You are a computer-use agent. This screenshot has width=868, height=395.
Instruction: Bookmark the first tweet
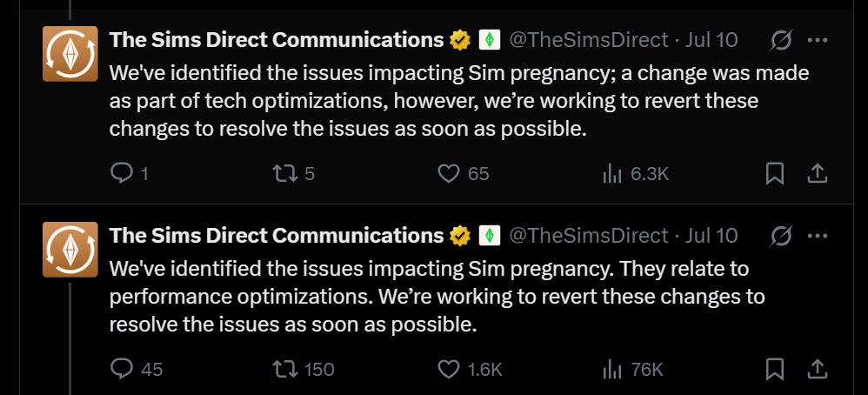pos(774,174)
